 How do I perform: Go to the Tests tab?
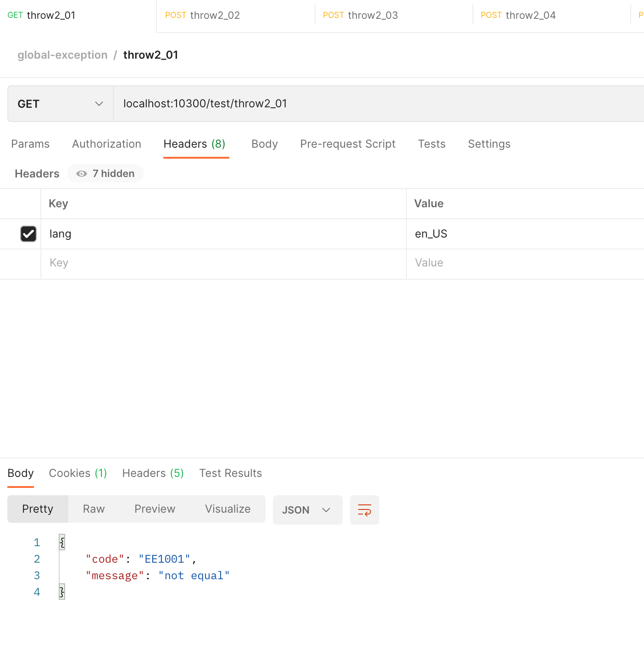coord(431,144)
